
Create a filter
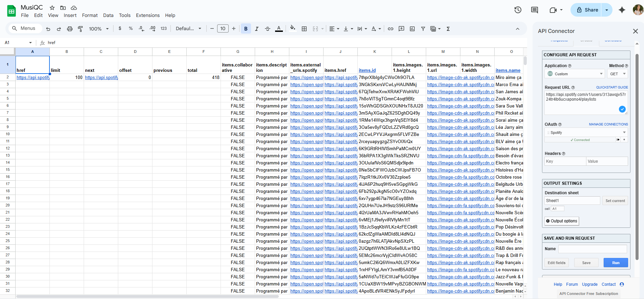pyautogui.click(x=423, y=29)
